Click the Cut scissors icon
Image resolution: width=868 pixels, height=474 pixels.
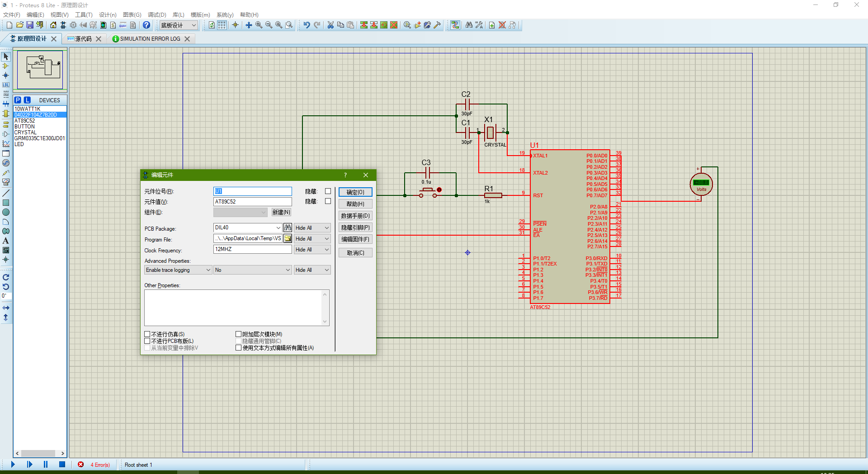[x=330, y=25]
